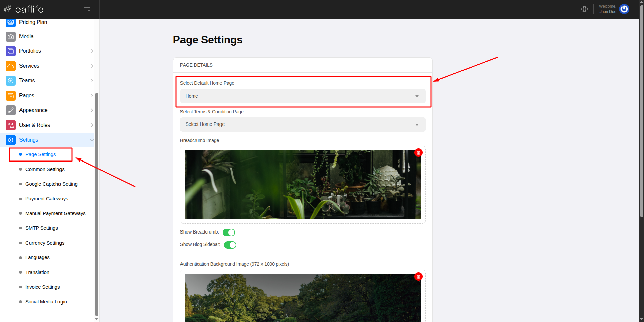The width and height of the screenshot is (644, 322).
Task: Go to Common Settings
Action: (45, 169)
